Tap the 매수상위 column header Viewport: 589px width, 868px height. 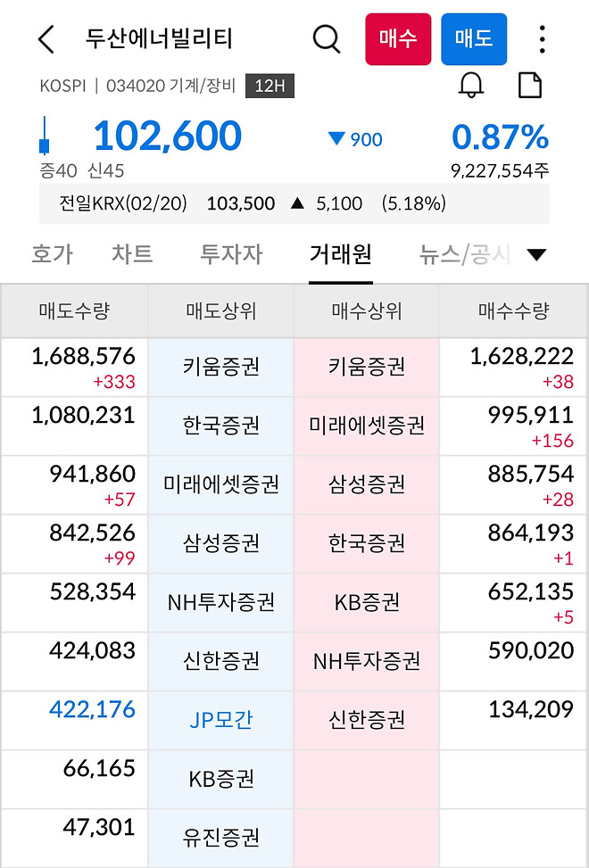pos(367,311)
